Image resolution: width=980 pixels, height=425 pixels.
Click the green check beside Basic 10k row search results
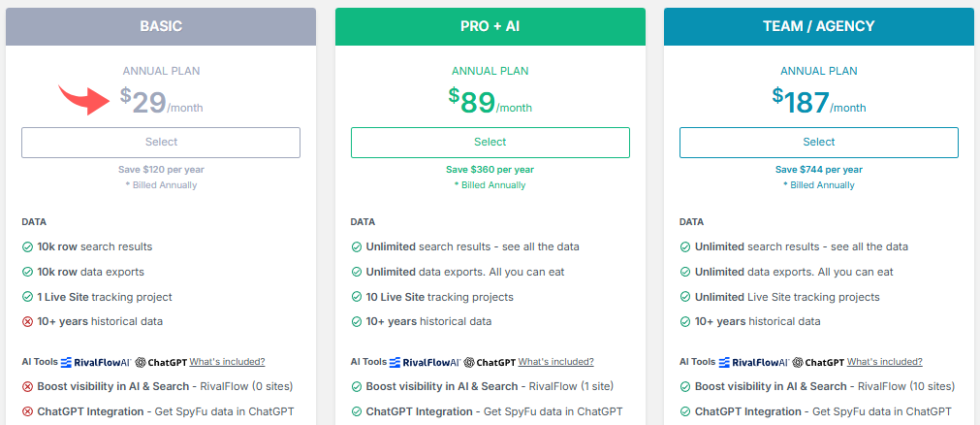click(27, 246)
